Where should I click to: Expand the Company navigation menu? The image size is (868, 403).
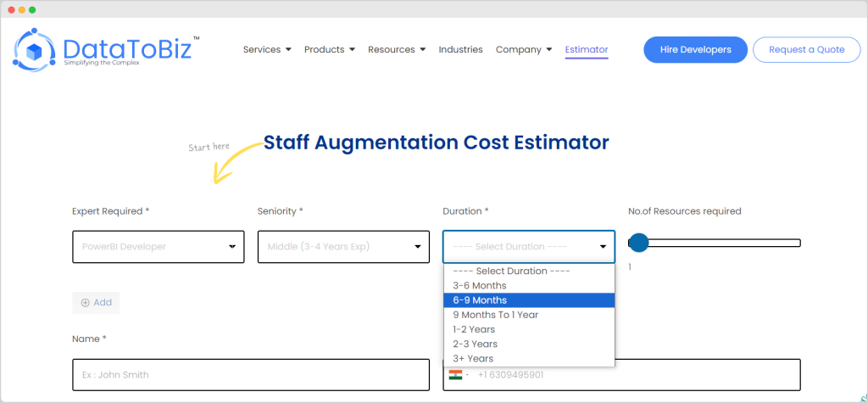(524, 49)
